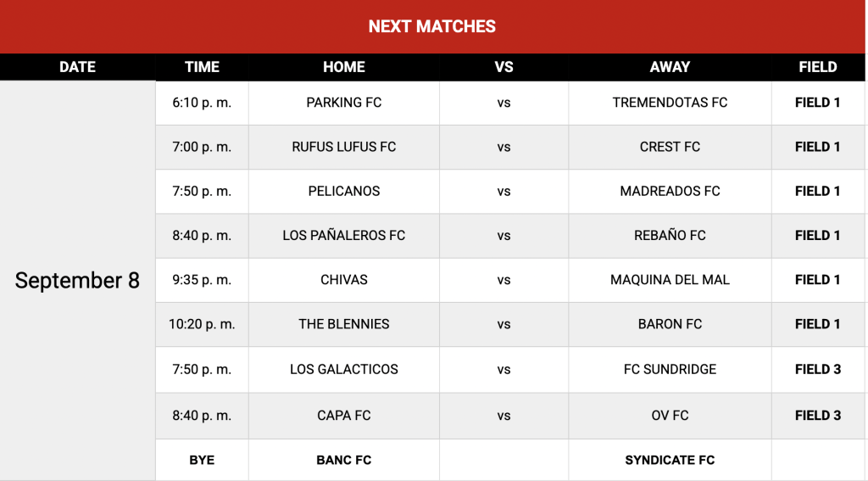Click LOS PAÑALEROS FC cell

(344, 236)
